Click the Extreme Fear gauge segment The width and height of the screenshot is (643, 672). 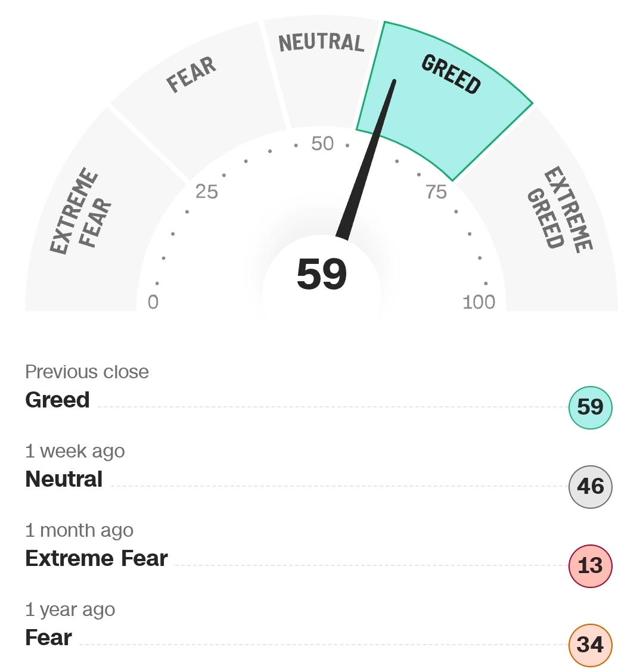80,213
